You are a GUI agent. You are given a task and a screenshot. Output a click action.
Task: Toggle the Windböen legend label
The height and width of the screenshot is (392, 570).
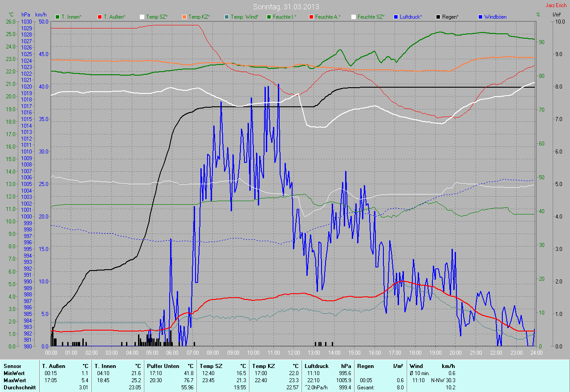[x=495, y=17]
